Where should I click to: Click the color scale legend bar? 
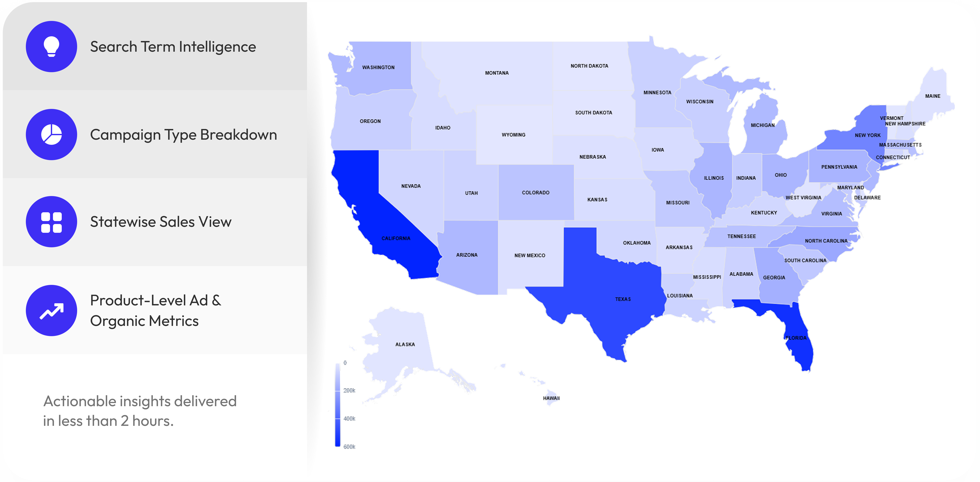click(x=337, y=405)
